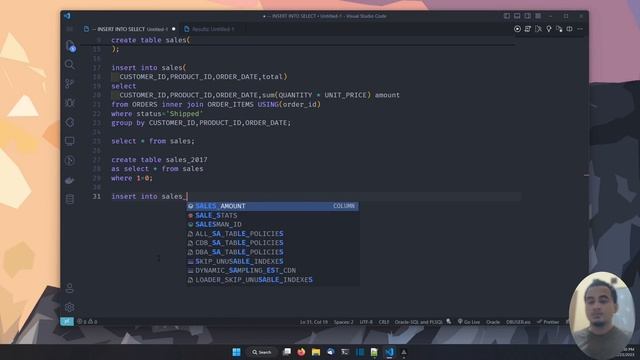Click "where status='Shipped'" code line

157,113
